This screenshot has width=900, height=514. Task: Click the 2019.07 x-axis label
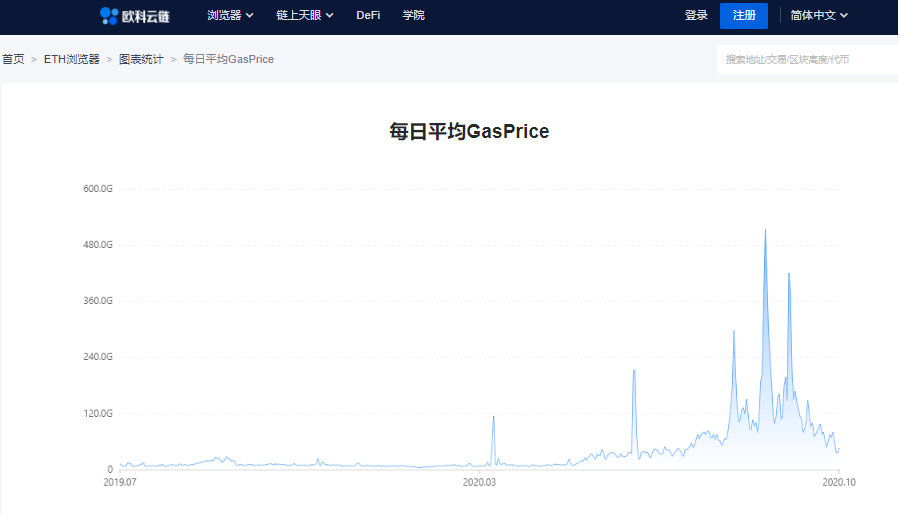pyautogui.click(x=120, y=482)
